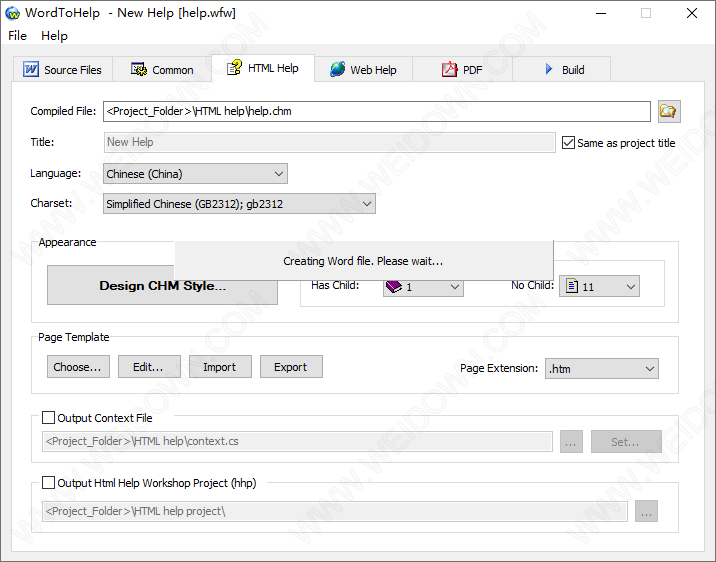Click the blue play arrow on Build tab
This screenshot has height=562, width=716.
(549, 69)
